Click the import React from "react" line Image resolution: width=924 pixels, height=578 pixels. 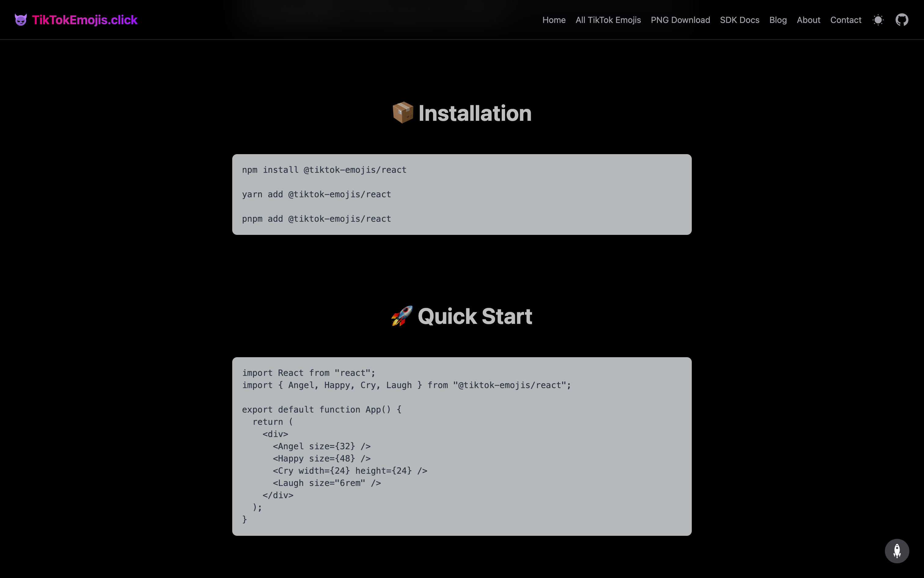[309, 373]
